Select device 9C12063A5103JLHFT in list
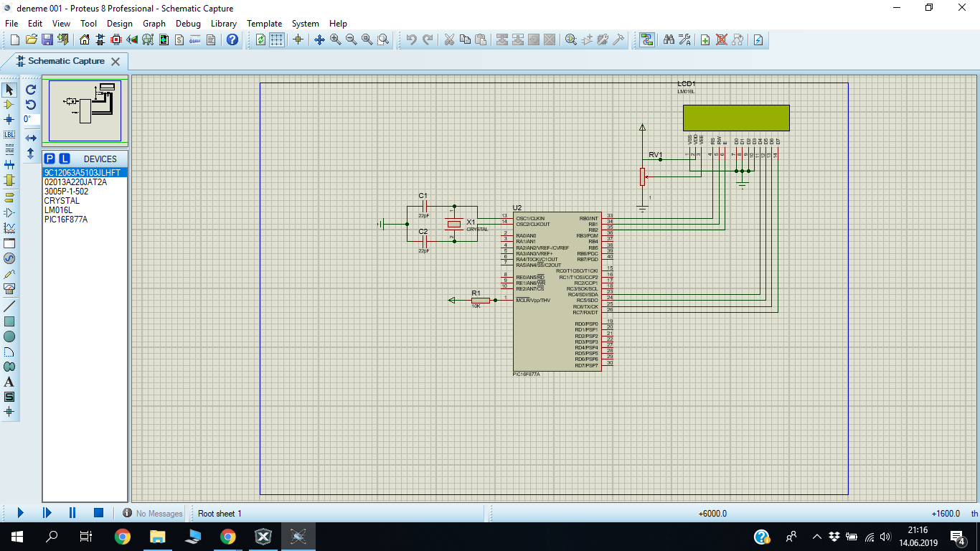Image resolution: width=980 pixels, height=551 pixels. (85, 173)
